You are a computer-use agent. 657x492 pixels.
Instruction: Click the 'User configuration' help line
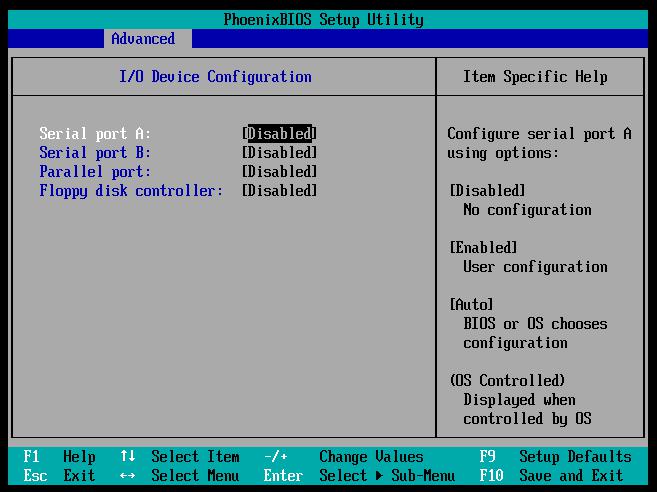click(535, 267)
